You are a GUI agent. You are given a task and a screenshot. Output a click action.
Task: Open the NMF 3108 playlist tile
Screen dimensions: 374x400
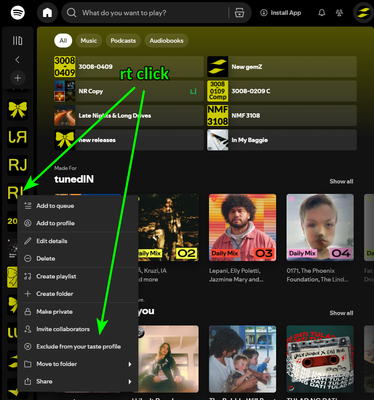(282, 116)
